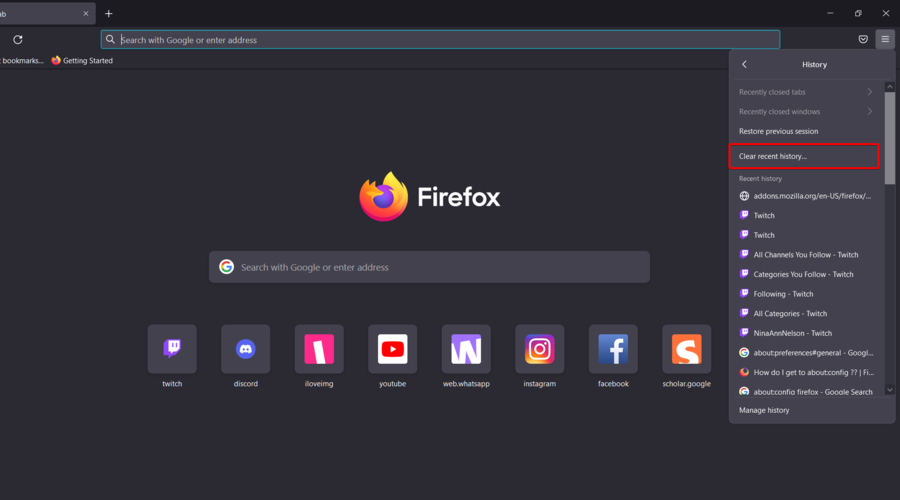Restore down the Firefox window
The height and width of the screenshot is (500, 900).
pyautogui.click(x=858, y=13)
